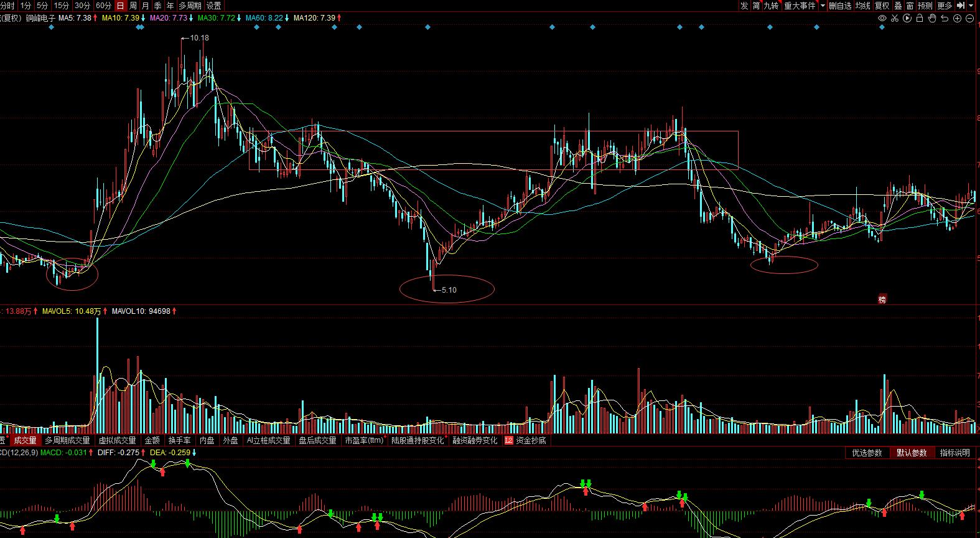980x538 pixels.
Task: Toggle the 简 simplified mode button
Action: [756, 6]
